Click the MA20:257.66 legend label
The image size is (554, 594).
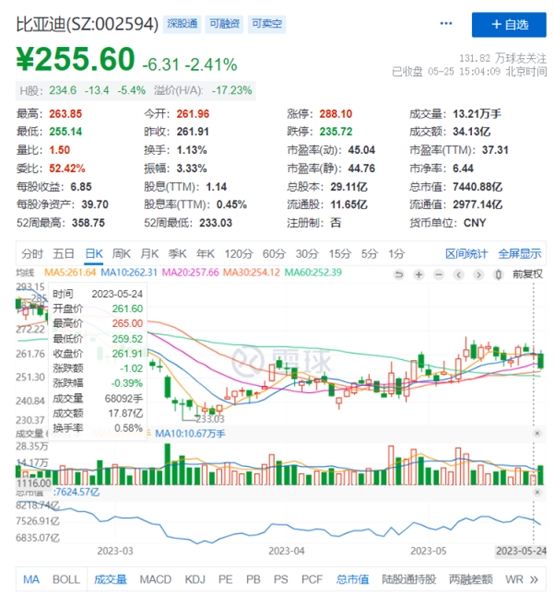click(x=191, y=272)
